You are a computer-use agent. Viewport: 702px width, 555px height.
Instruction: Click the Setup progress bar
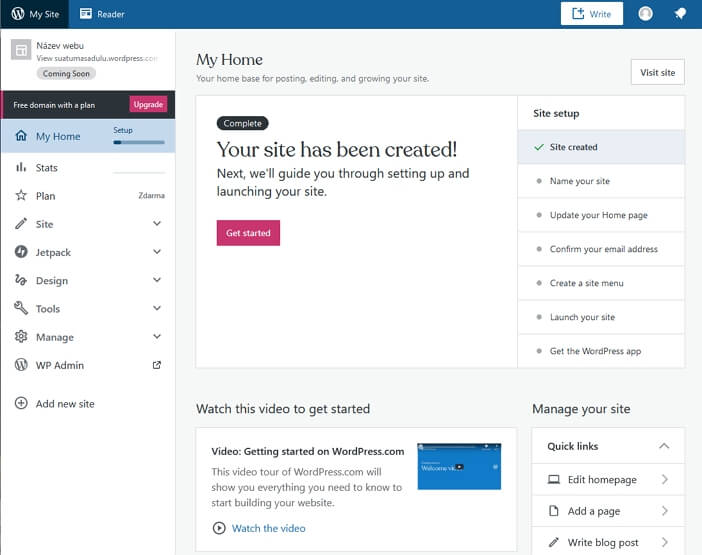click(x=139, y=142)
